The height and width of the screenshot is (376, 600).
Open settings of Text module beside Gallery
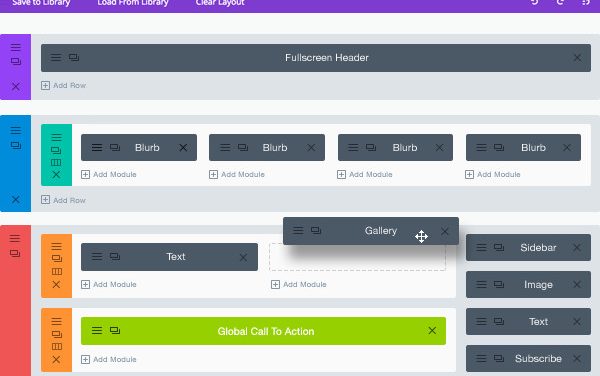tap(97, 257)
